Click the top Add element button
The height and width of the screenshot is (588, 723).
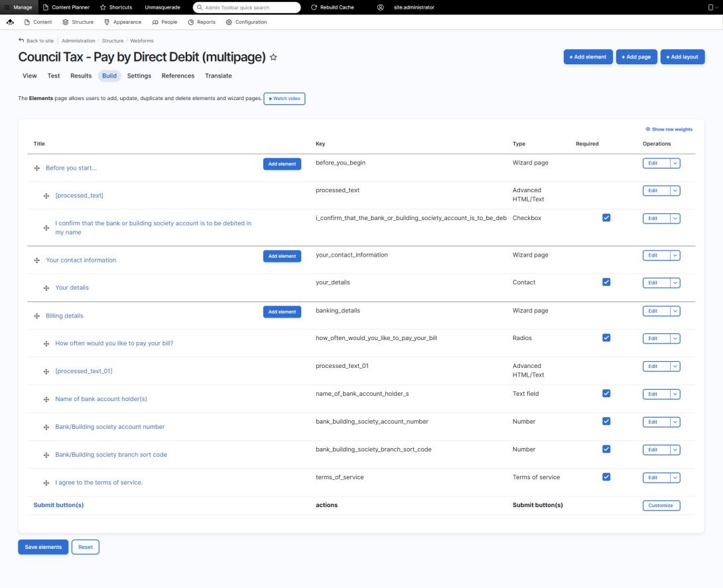[x=588, y=57]
